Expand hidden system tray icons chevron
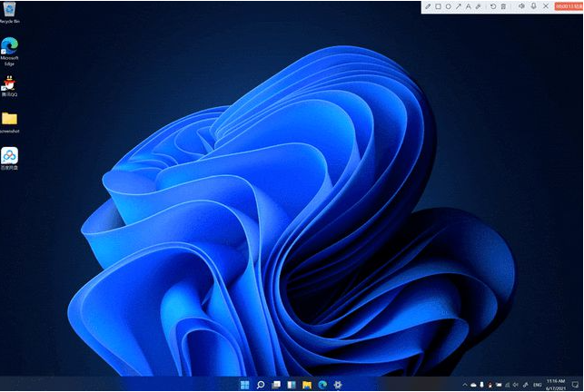Viewport: 584px width, 392px height. pyautogui.click(x=465, y=385)
